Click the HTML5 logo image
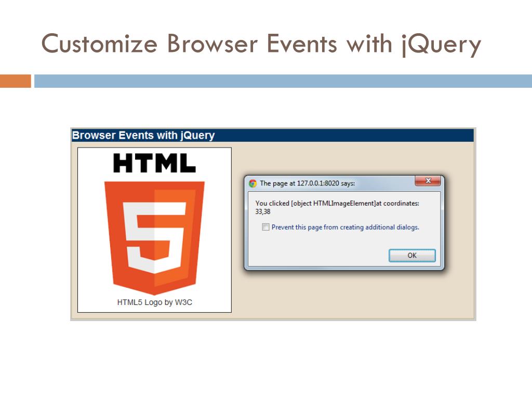Viewport: 532px width, 399px height. point(154,224)
